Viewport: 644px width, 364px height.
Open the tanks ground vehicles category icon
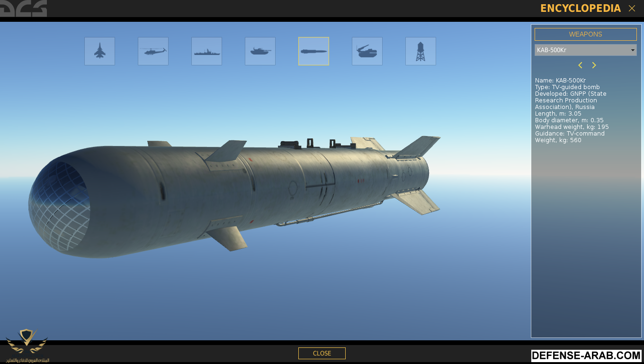click(x=260, y=51)
